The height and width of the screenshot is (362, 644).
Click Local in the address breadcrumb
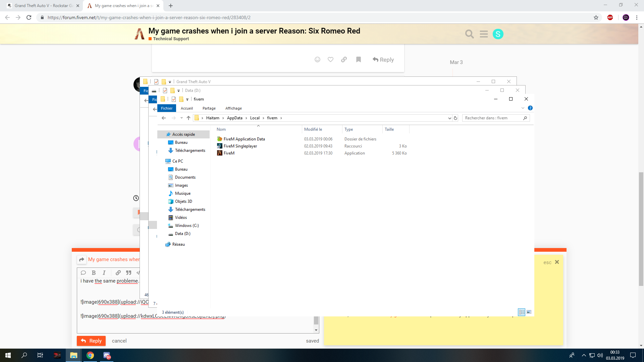255,118
